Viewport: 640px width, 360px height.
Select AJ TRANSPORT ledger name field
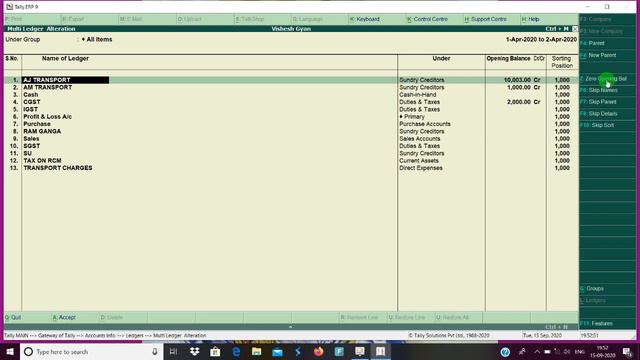coord(65,80)
